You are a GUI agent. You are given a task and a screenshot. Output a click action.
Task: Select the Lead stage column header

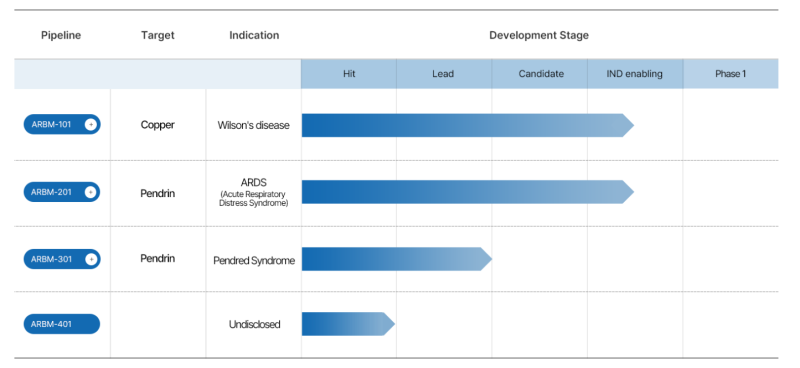tap(444, 74)
